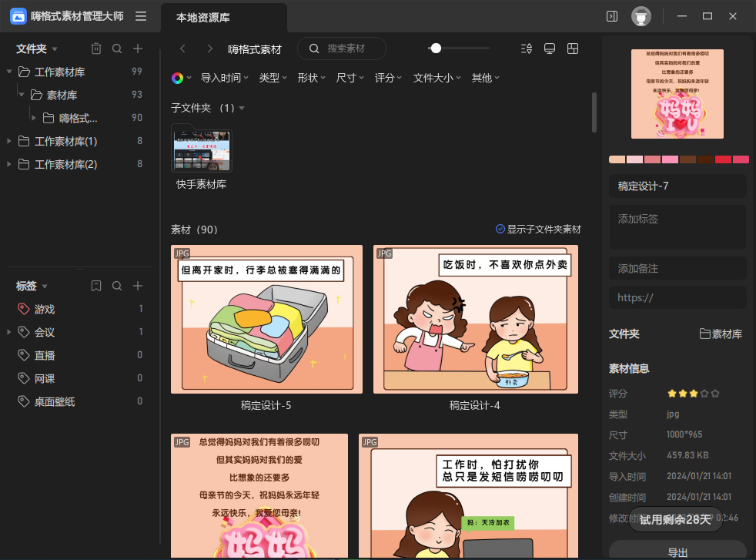This screenshot has height=560, width=756.
Task: Set rating to four stars
Action: pyautogui.click(x=704, y=394)
